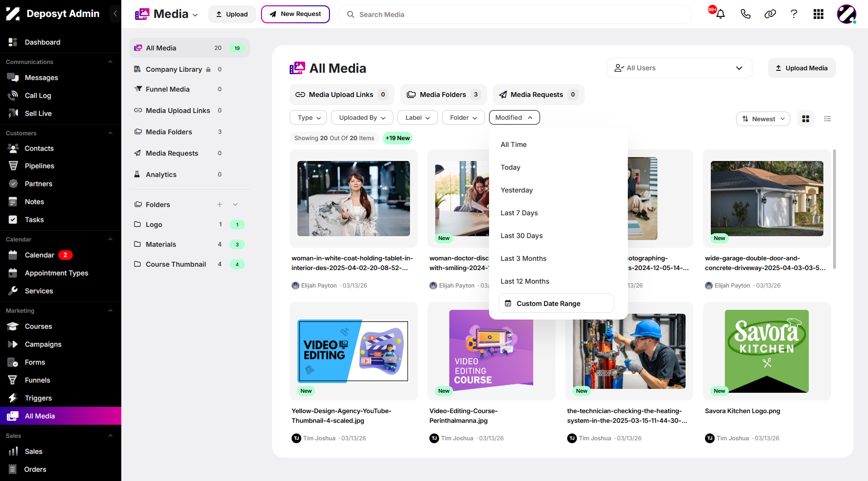Collapse the sidebar with the arrow button
The height and width of the screenshot is (481, 868).
[x=115, y=14]
